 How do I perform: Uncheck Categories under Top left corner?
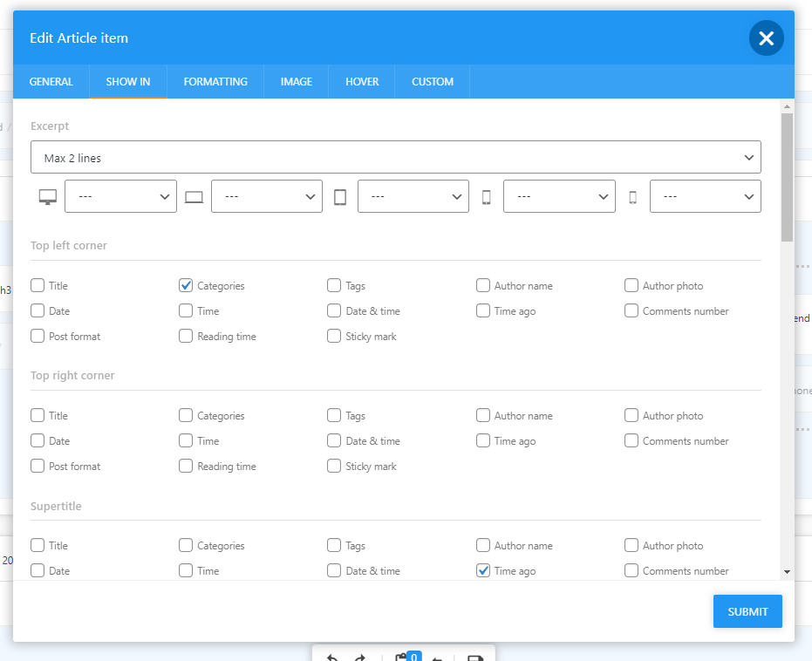(x=186, y=285)
